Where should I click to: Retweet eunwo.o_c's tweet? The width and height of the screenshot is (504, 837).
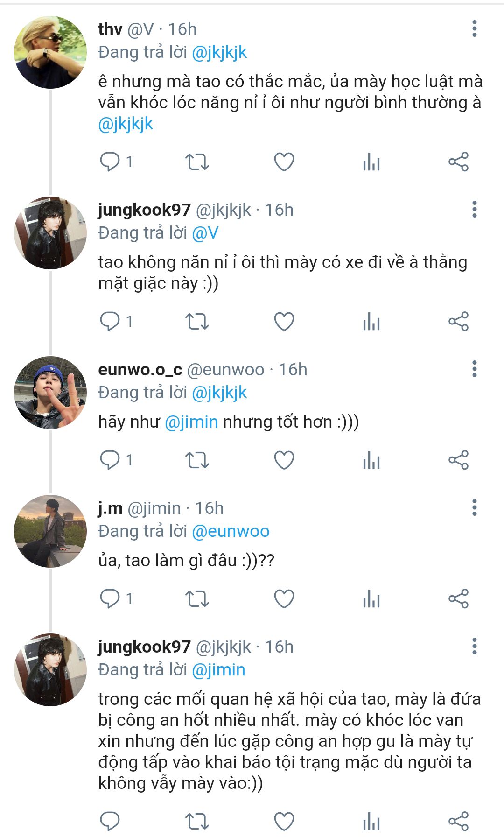(197, 460)
